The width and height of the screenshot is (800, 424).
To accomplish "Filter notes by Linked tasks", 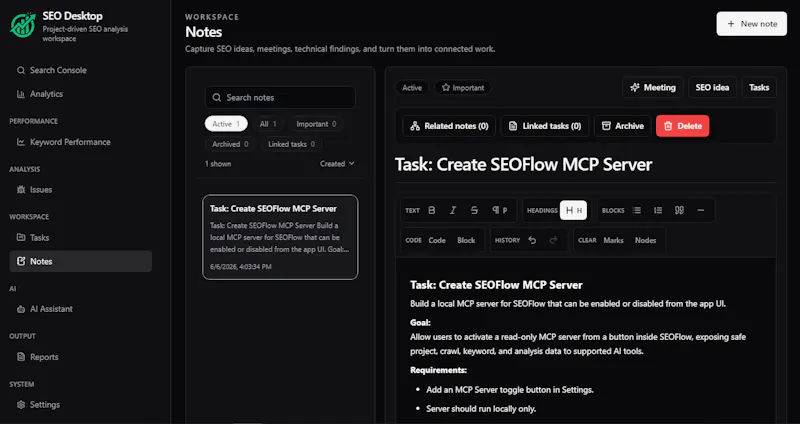I will (291, 144).
